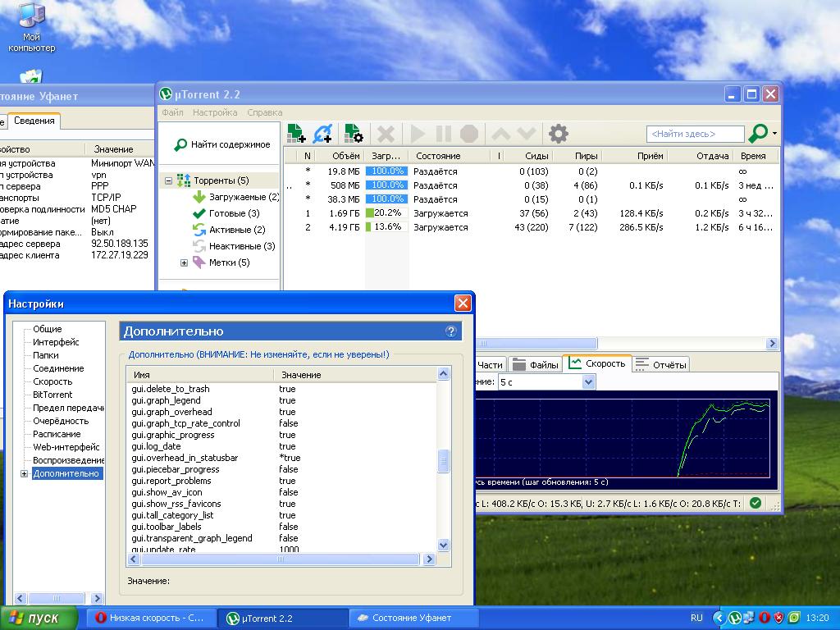The height and width of the screenshot is (630, 840).
Task: Open Найти содержимое in µTorrent sidebar
Action: pyautogui.click(x=221, y=144)
